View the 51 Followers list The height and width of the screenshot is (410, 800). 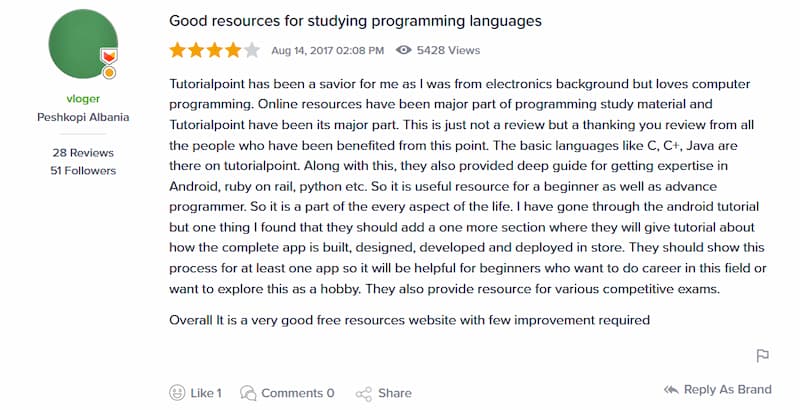[x=83, y=170]
